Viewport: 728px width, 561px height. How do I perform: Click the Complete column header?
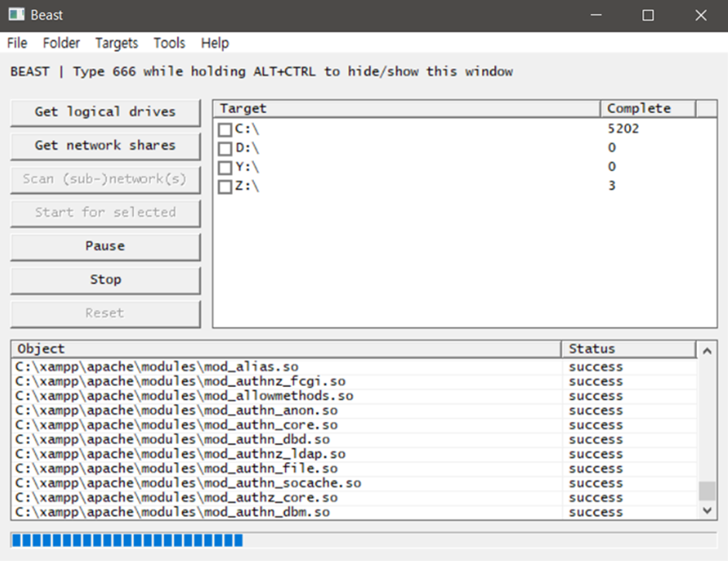tap(647, 108)
